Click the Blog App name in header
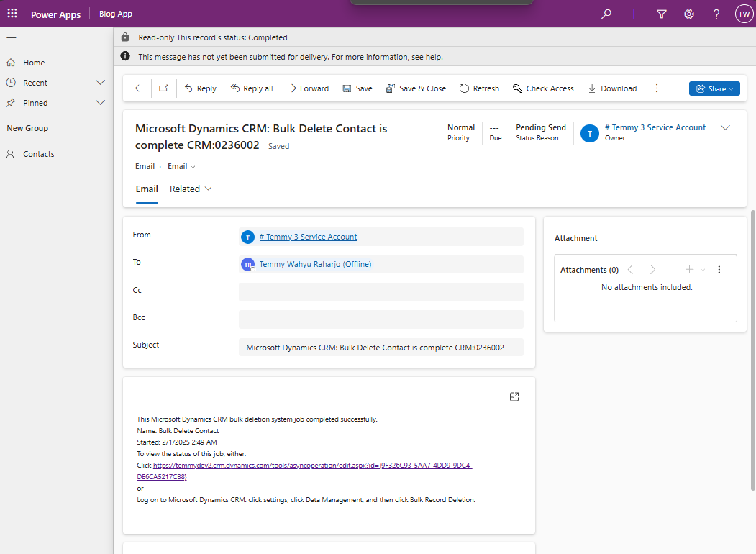 pyautogui.click(x=116, y=14)
